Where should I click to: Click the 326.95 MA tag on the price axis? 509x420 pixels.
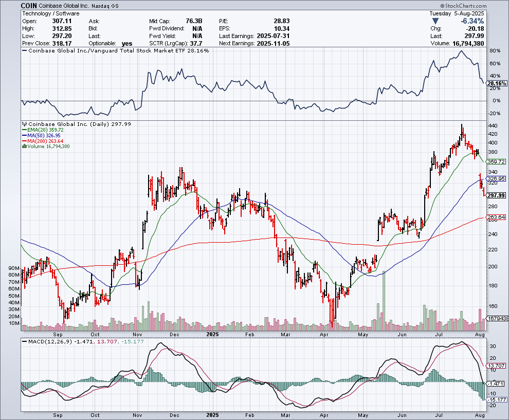tap(496, 178)
